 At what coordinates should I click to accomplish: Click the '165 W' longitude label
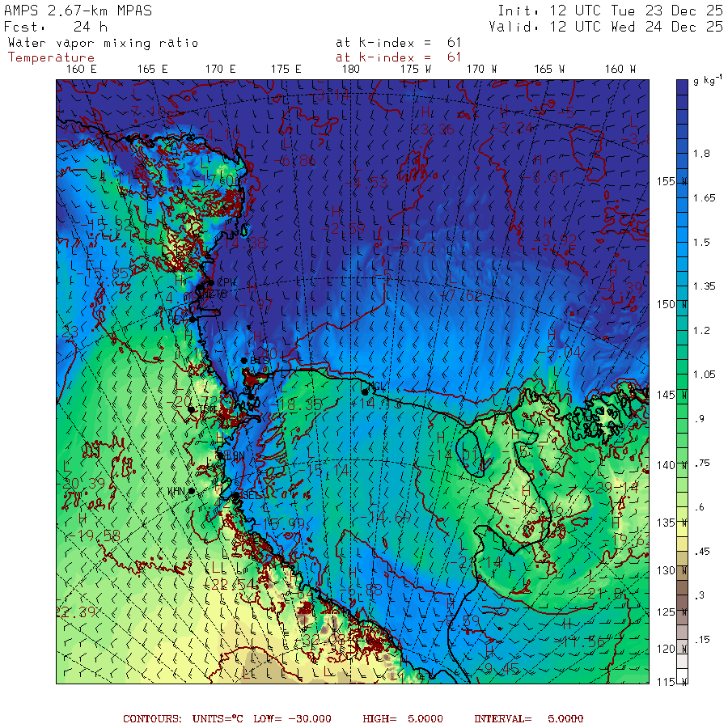click(x=549, y=70)
